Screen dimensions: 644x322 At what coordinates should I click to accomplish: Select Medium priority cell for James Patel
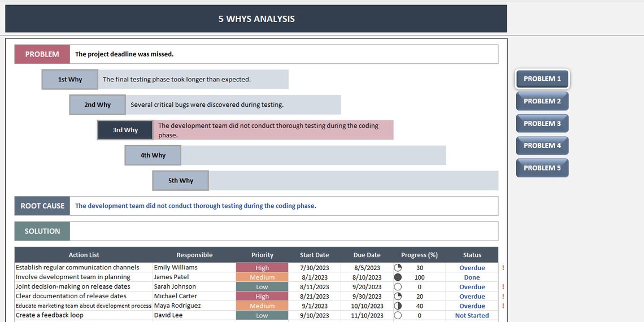[x=262, y=277]
